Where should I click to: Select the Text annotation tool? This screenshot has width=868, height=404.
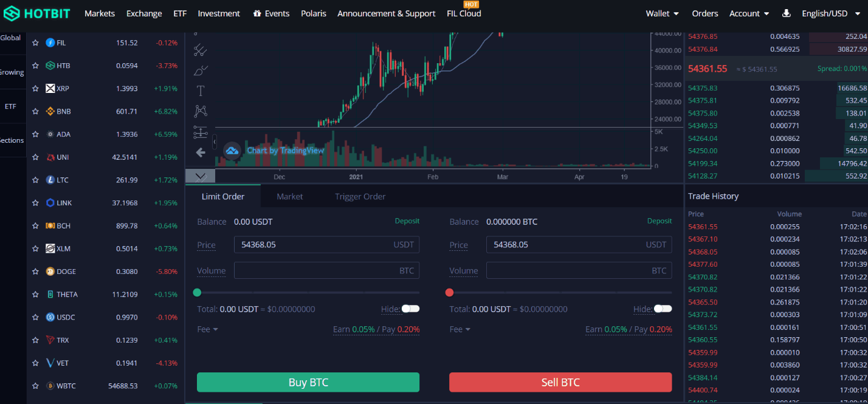point(200,91)
